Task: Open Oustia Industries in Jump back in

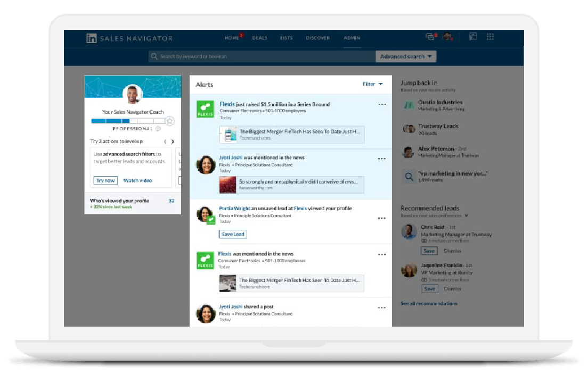Action: click(440, 102)
